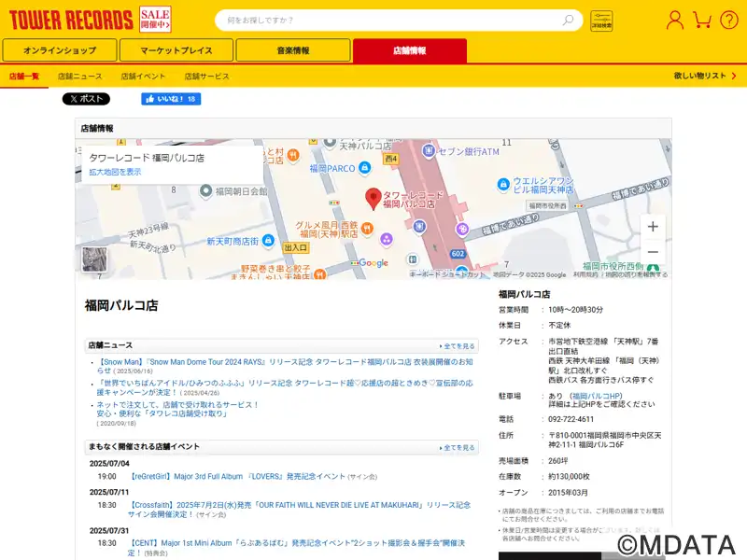Click the 260坪 sales floor area text
Image resolution: width=747 pixels, height=560 pixels.
pyautogui.click(x=558, y=461)
